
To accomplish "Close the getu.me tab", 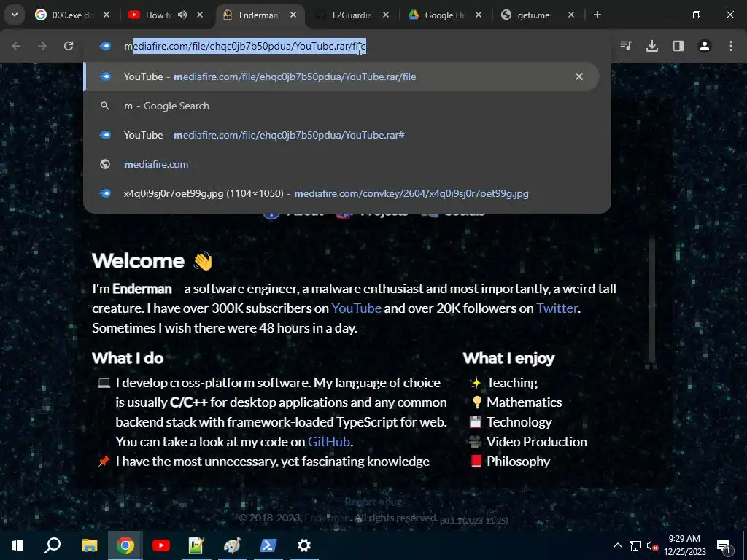I will pos(571,15).
